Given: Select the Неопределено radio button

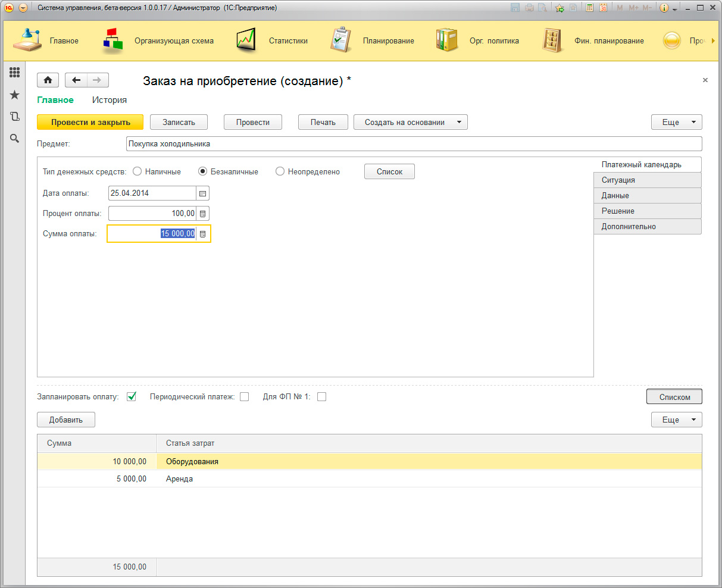Looking at the screenshot, I should [x=280, y=171].
